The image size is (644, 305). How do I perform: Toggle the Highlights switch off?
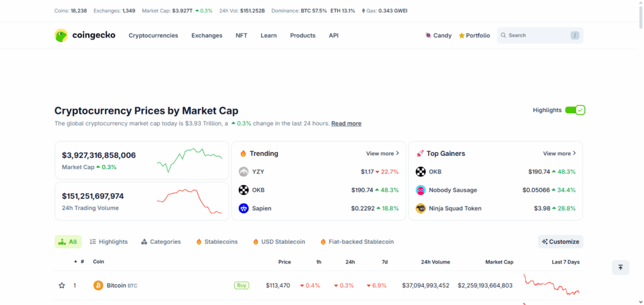coord(575,110)
